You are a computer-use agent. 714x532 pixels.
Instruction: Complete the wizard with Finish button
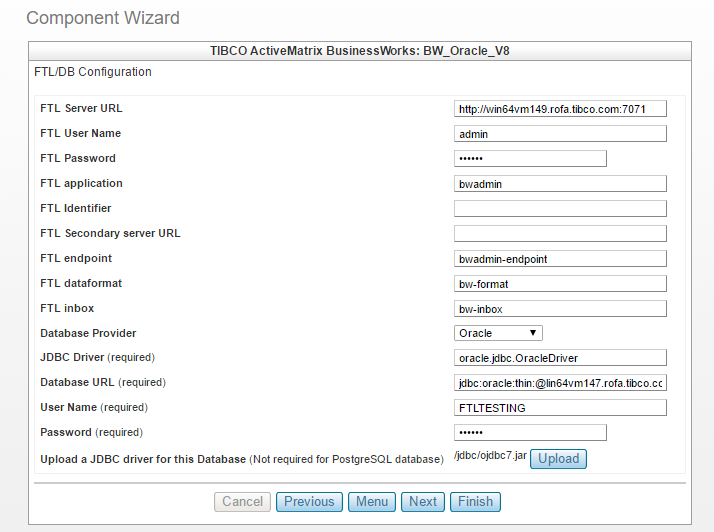point(475,501)
